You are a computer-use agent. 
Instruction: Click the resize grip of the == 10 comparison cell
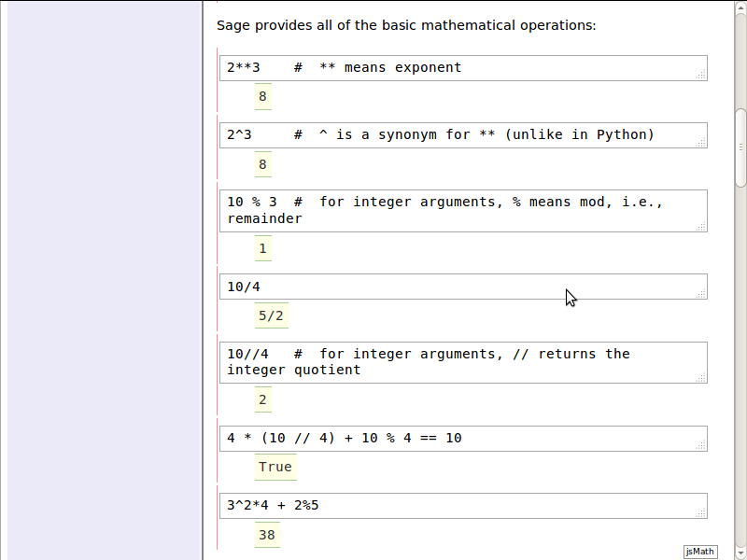click(x=701, y=445)
